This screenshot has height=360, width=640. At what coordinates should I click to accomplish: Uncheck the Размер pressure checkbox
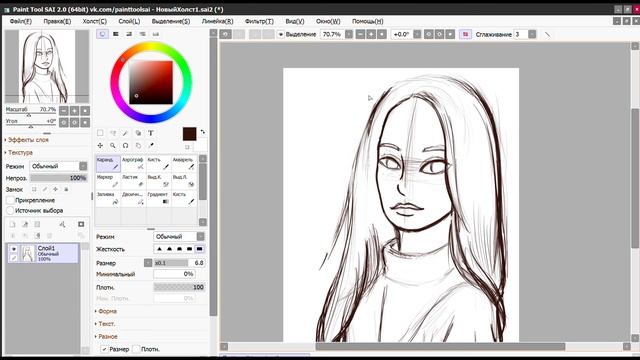point(104,349)
